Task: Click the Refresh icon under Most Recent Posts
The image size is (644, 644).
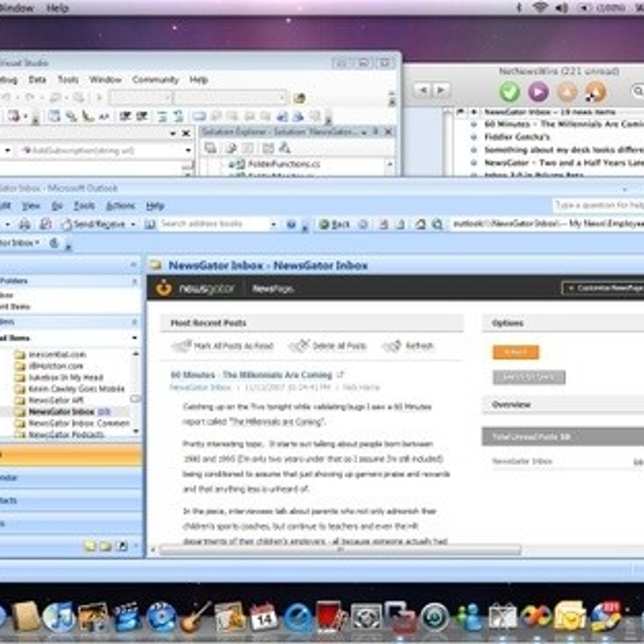Action: point(392,346)
